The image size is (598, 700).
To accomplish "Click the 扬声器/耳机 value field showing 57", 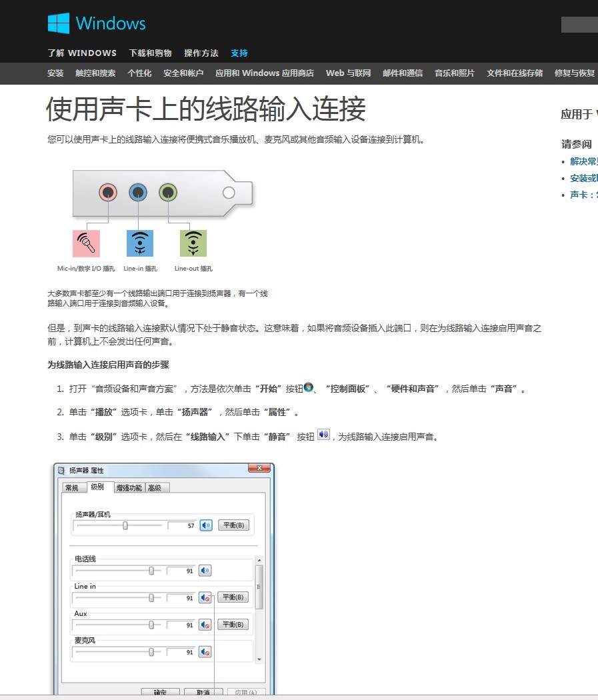I will click(182, 526).
